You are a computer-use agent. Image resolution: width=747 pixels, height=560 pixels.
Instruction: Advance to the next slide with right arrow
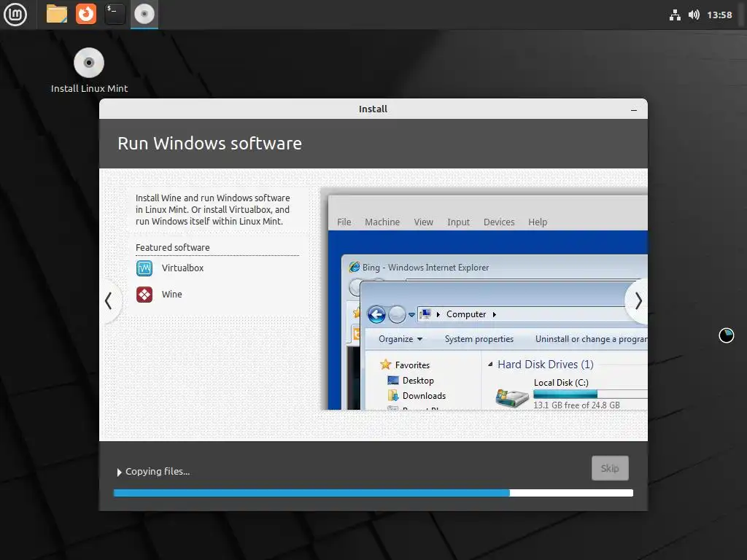638,301
